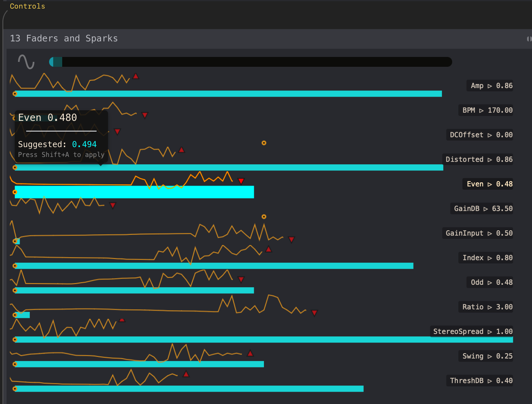Click the Distorted cyan fader bar
532x404 pixels.
pyautogui.click(x=229, y=168)
